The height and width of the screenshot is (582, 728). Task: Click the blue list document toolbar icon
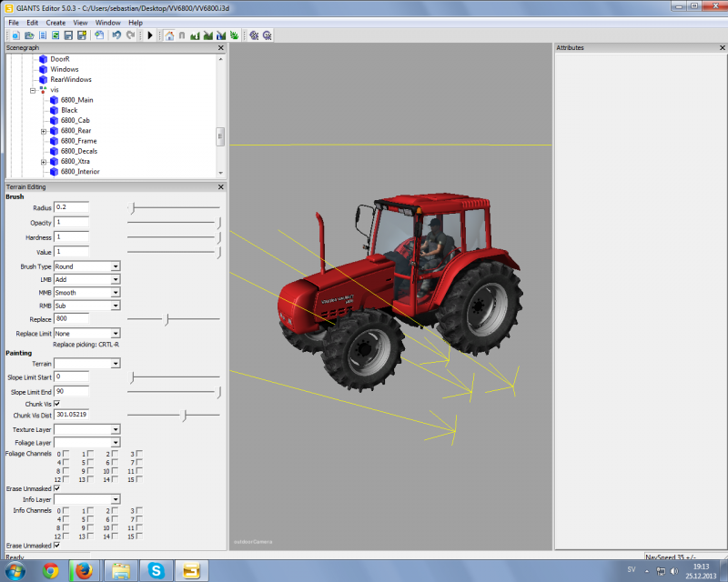(43, 35)
